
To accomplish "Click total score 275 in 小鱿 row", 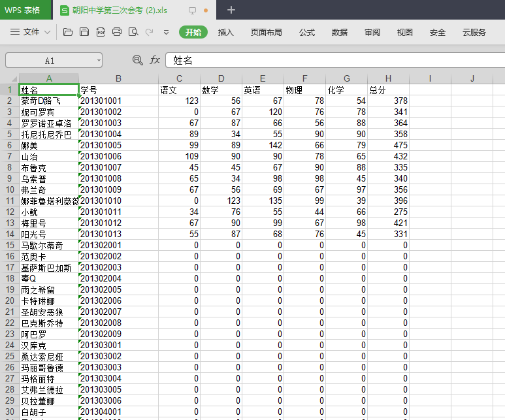I will [389, 212].
